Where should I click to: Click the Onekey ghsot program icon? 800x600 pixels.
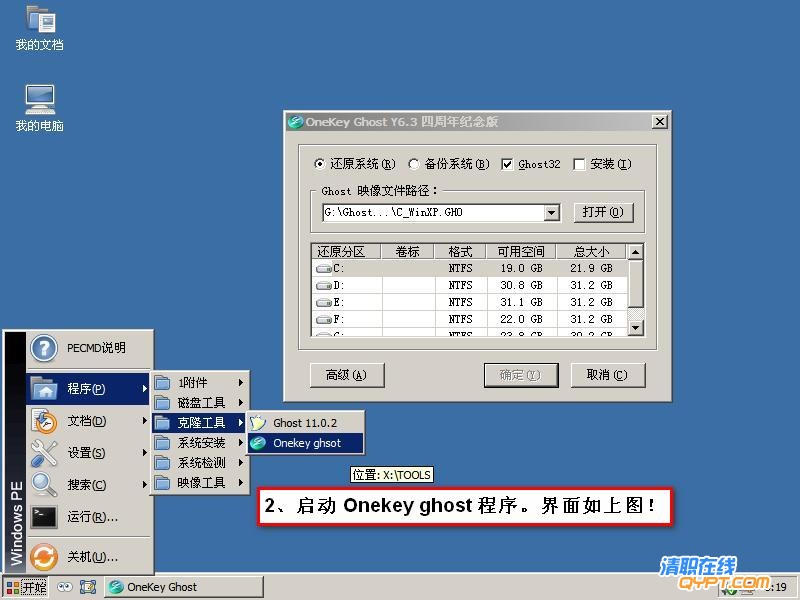click(258, 443)
